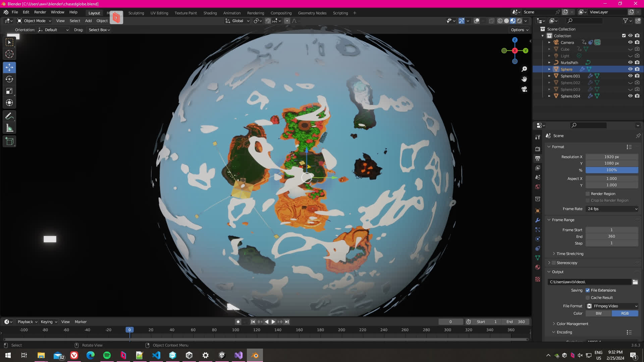Toggle camera view in viewport
This screenshot has width=644, height=362.
pos(524,89)
